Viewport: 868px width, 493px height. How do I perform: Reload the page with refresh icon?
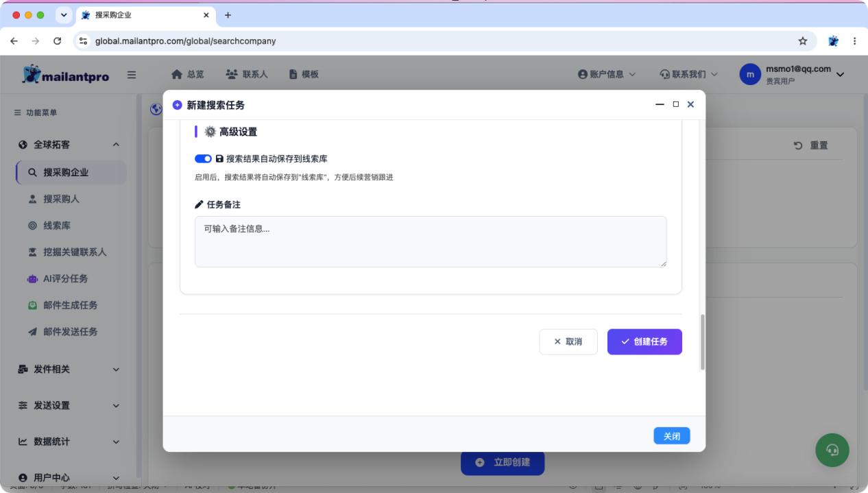tap(58, 41)
